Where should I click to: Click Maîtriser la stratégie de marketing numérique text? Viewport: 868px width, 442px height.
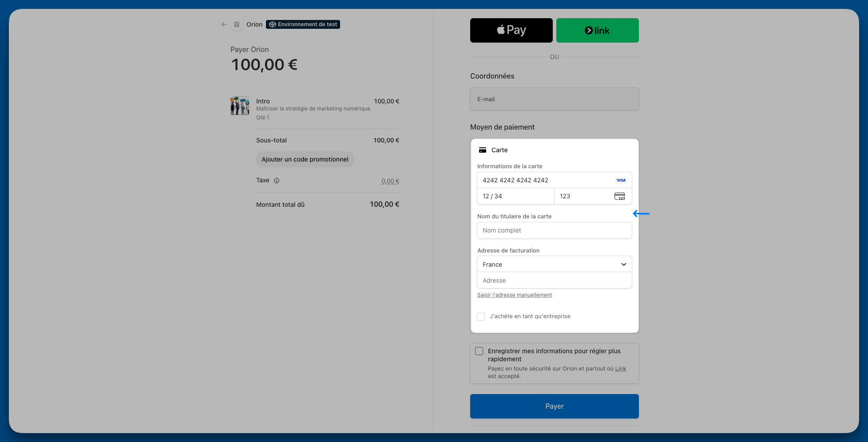(x=313, y=109)
